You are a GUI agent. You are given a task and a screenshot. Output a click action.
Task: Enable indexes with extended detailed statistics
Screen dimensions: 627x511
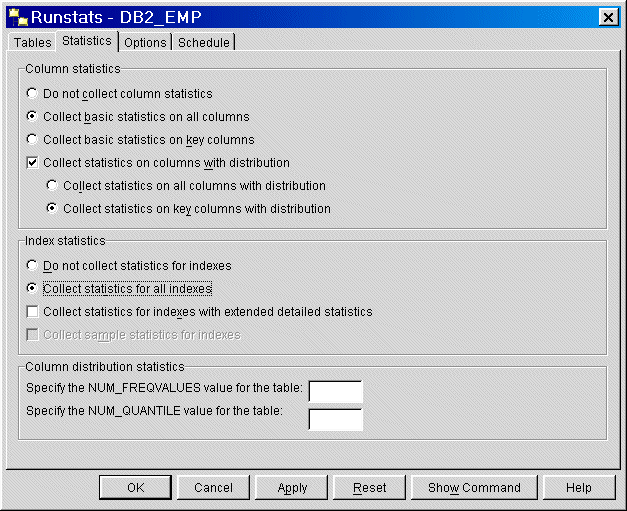33,312
